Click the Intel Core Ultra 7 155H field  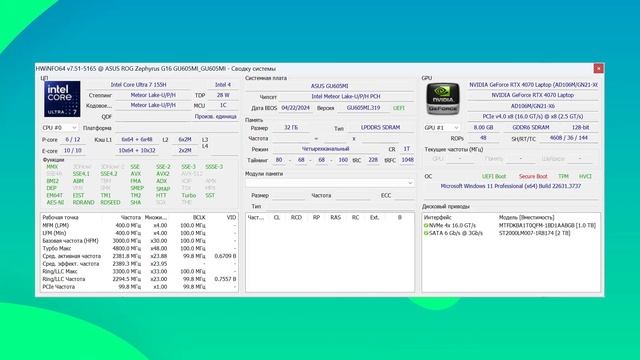138,84
